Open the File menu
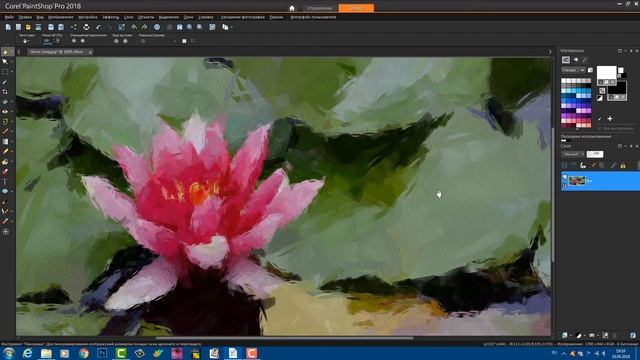 click(x=9, y=17)
